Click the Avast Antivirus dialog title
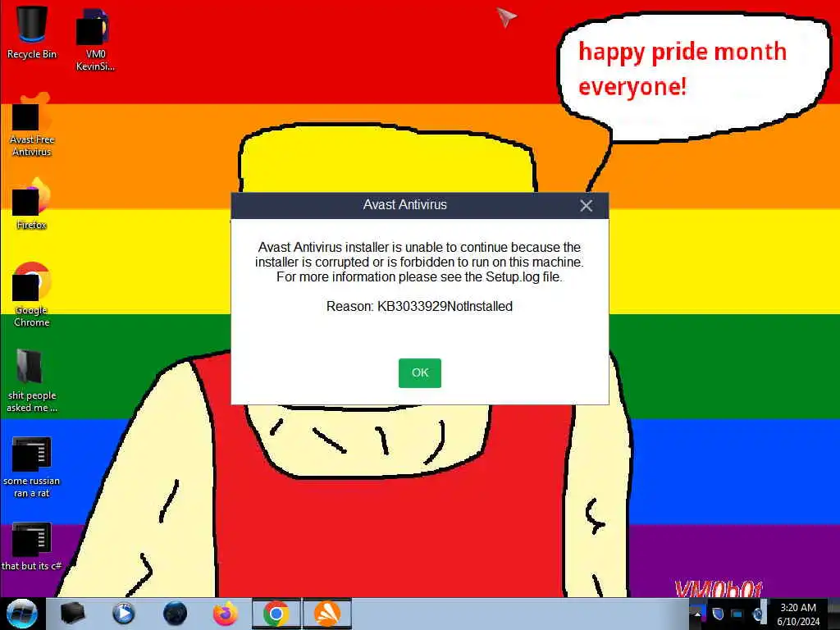The height and width of the screenshot is (630, 840). coord(405,204)
